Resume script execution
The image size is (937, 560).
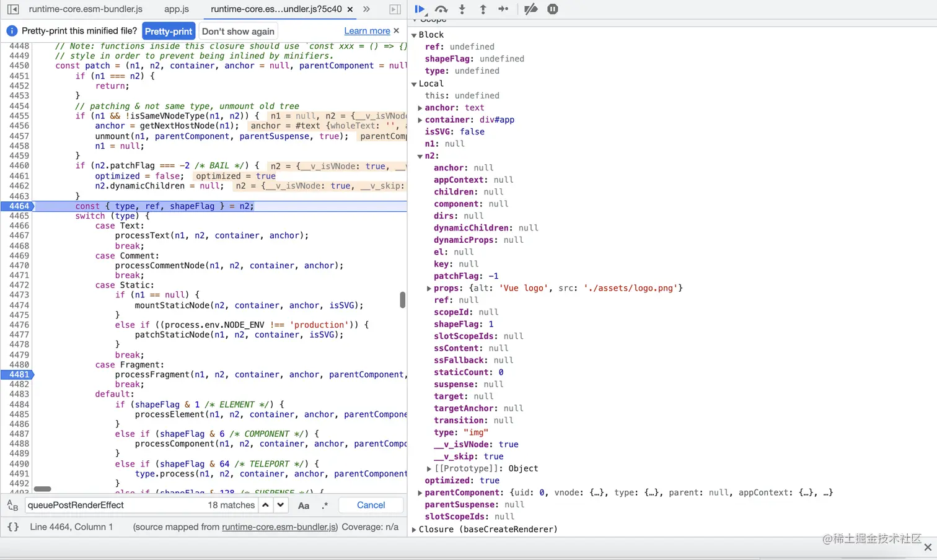[420, 9]
